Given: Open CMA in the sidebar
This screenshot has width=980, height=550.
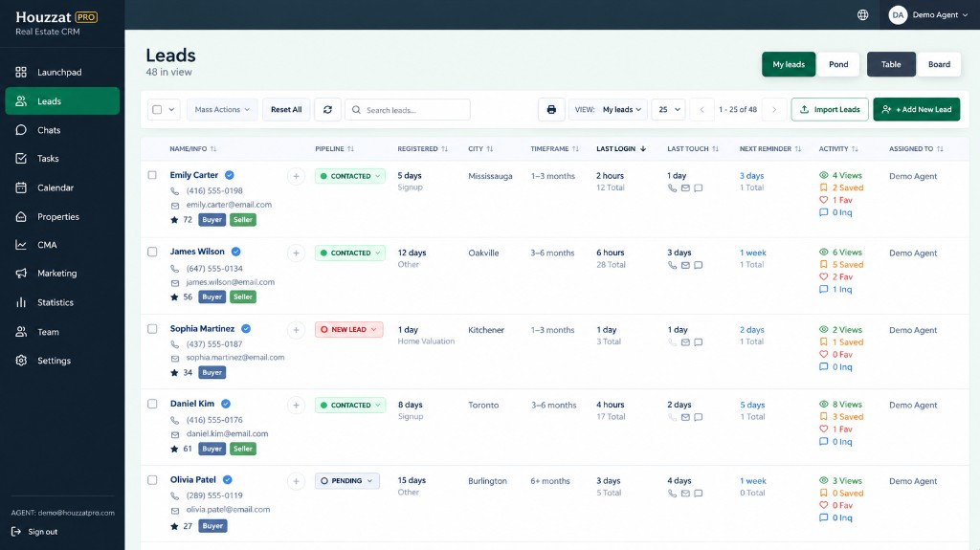Looking at the screenshot, I should [x=62, y=245].
